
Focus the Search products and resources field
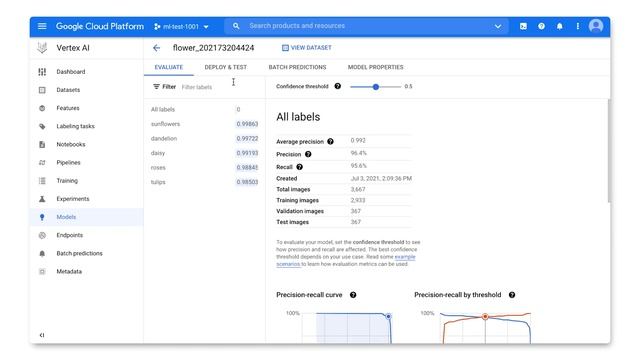pyautogui.click(x=366, y=26)
